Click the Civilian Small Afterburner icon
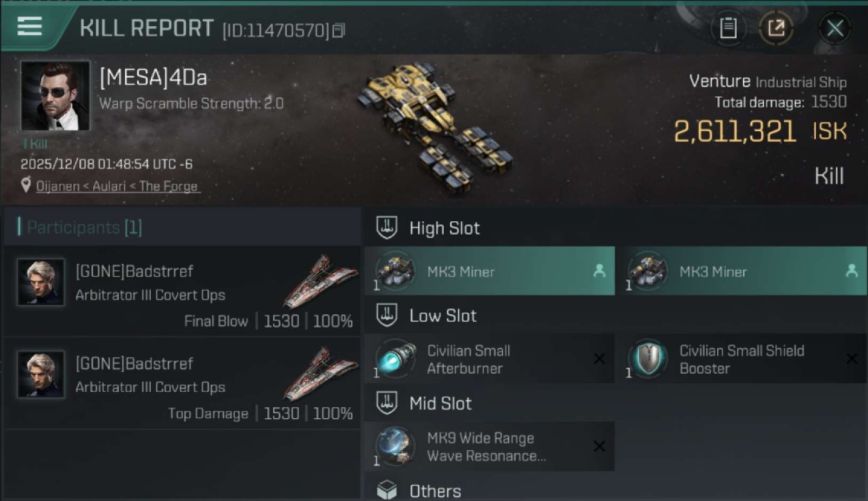This screenshot has width=868, height=501. point(395,359)
